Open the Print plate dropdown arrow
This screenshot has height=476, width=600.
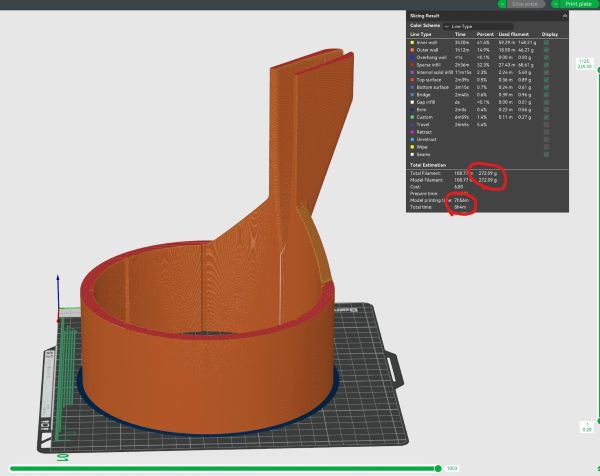(556, 4)
